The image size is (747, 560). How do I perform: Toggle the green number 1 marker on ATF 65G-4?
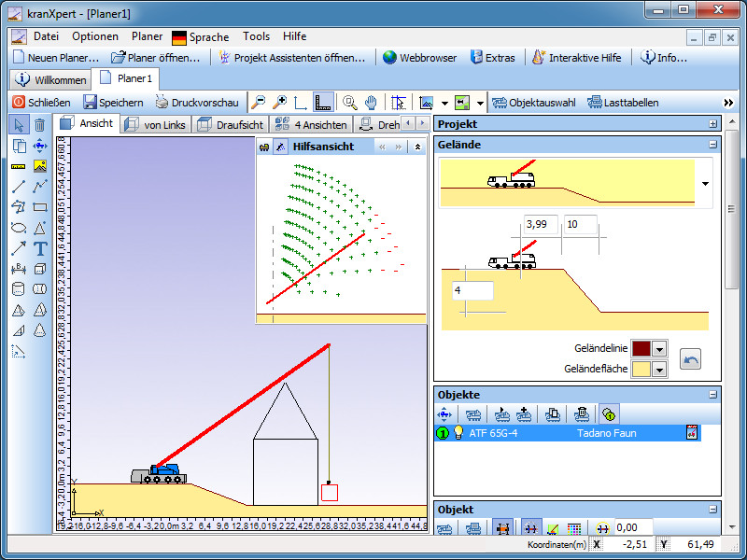(443, 433)
